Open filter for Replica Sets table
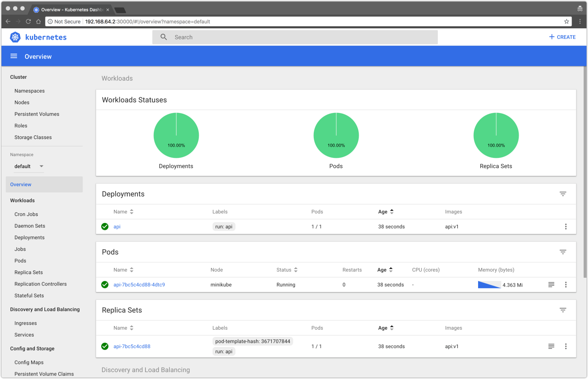 [x=563, y=310]
